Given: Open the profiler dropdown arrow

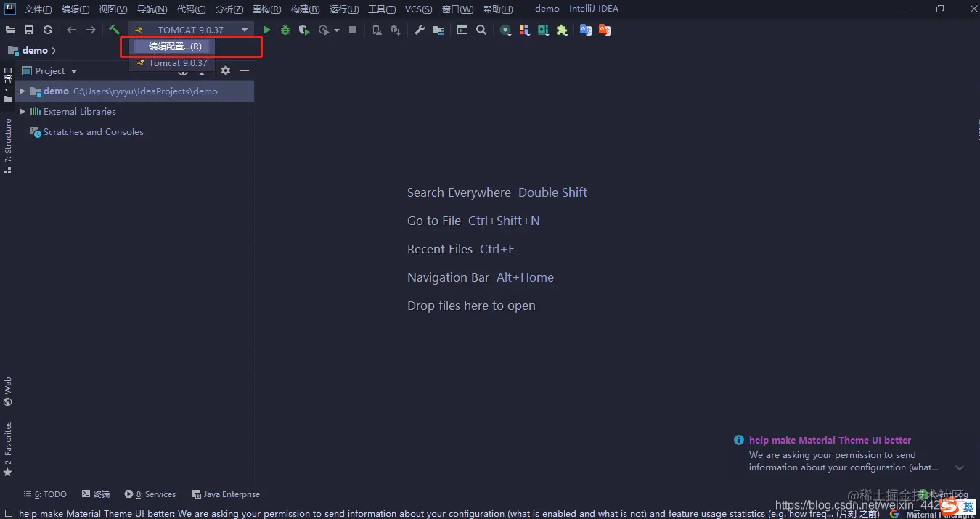Looking at the screenshot, I should coord(336,30).
